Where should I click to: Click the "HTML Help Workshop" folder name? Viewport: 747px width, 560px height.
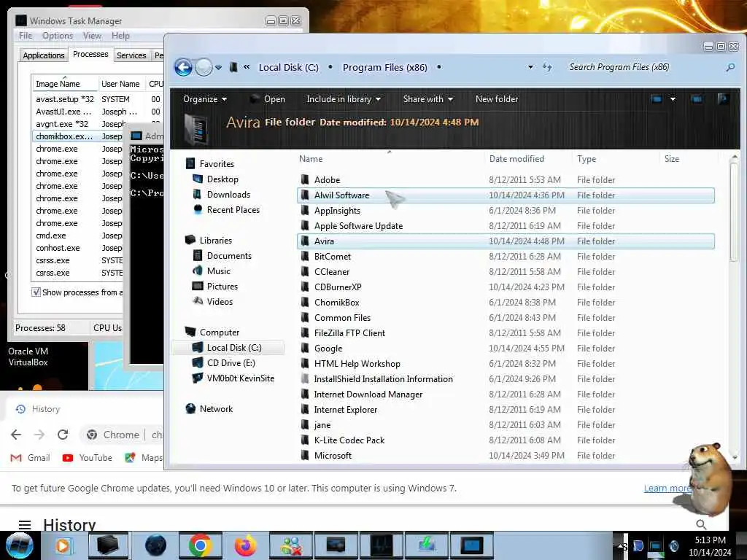[357, 364]
